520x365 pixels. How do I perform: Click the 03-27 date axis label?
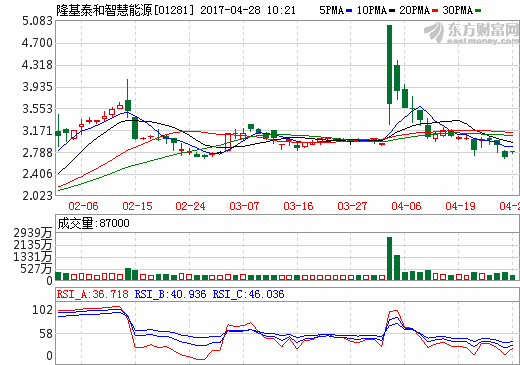point(352,206)
